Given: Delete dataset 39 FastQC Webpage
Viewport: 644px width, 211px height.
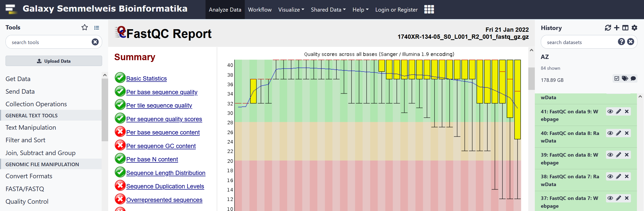Looking at the screenshot, I should point(627,155).
